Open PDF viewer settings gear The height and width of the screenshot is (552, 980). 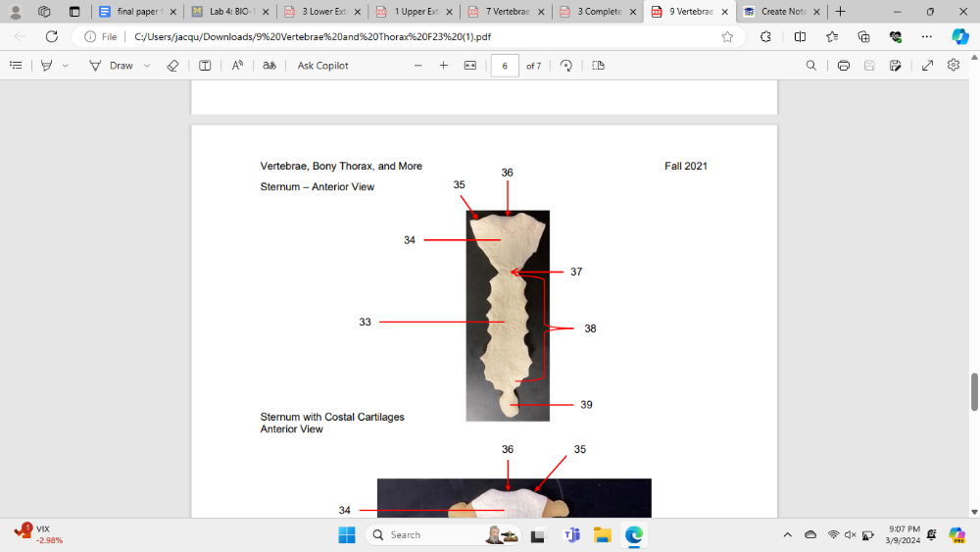tap(954, 66)
